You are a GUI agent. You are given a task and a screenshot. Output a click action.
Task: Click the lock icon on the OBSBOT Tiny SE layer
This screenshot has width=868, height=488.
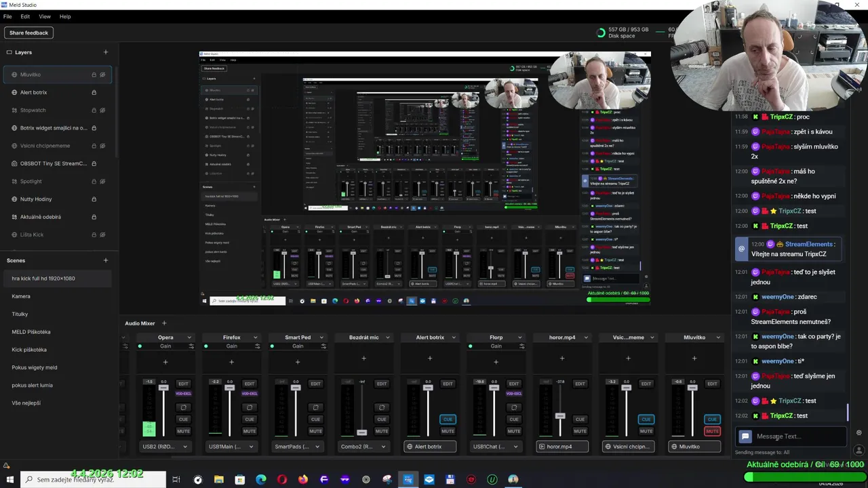tap(94, 163)
